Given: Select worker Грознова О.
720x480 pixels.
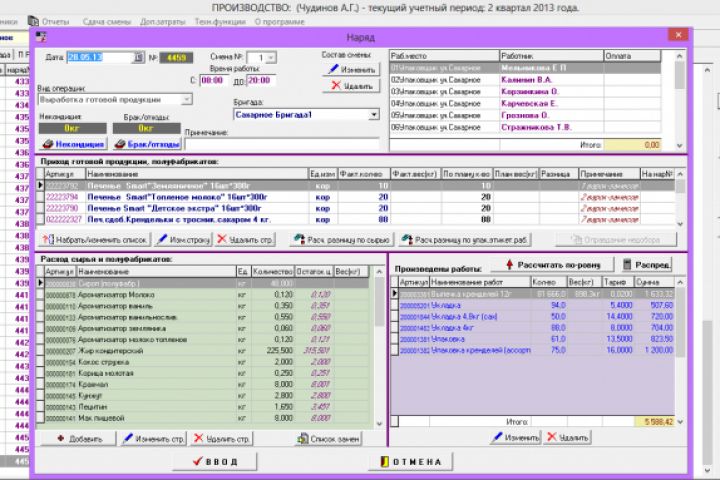Looking at the screenshot, I should coord(525,115).
